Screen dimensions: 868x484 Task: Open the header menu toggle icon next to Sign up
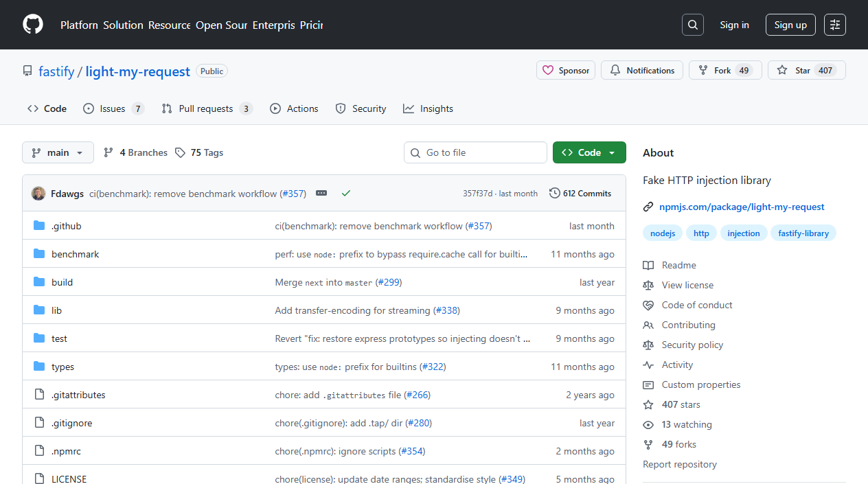[x=835, y=25]
